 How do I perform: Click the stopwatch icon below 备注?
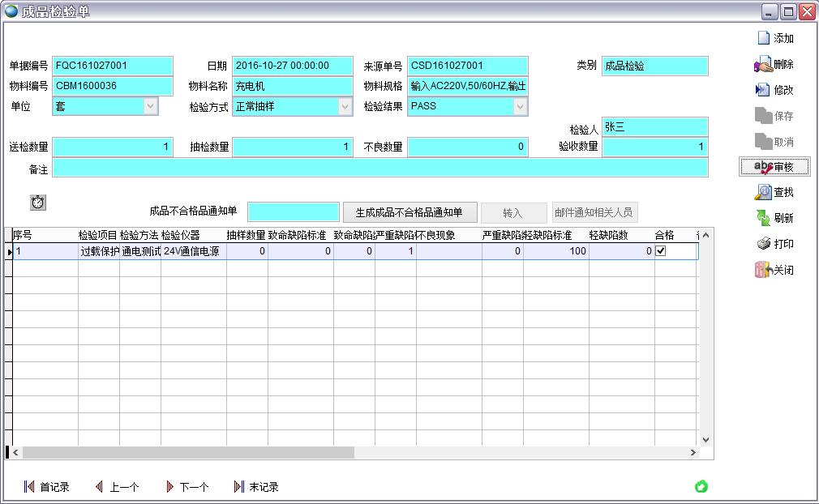38,203
